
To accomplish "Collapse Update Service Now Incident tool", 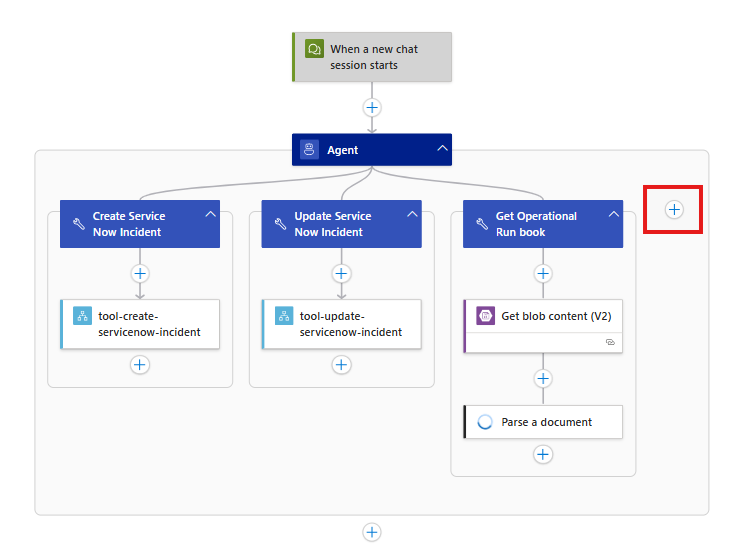I will (412, 215).
